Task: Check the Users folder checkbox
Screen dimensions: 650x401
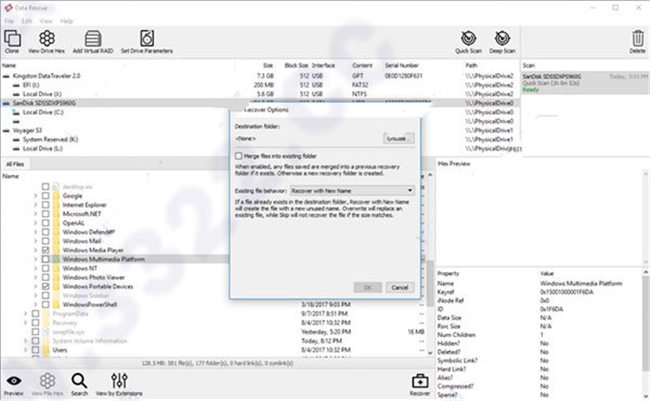Action: pyautogui.click(x=36, y=350)
